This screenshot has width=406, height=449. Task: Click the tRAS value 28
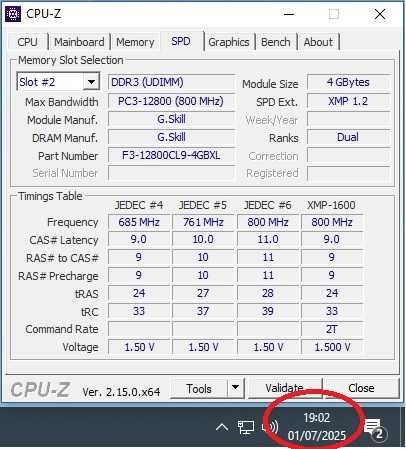click(x=268, y=293)
